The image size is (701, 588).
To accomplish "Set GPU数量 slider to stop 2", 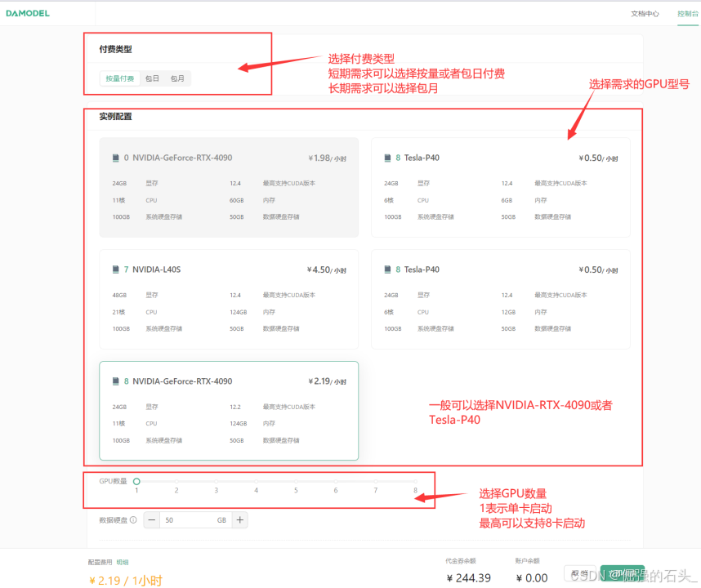I will tap(176, 481).
